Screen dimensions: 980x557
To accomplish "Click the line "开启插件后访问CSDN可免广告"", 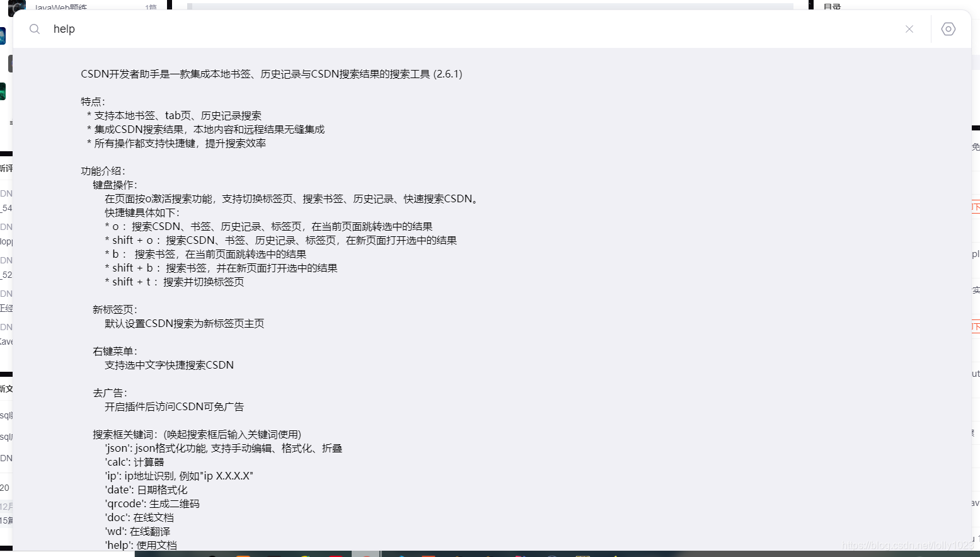I will 175,407.
